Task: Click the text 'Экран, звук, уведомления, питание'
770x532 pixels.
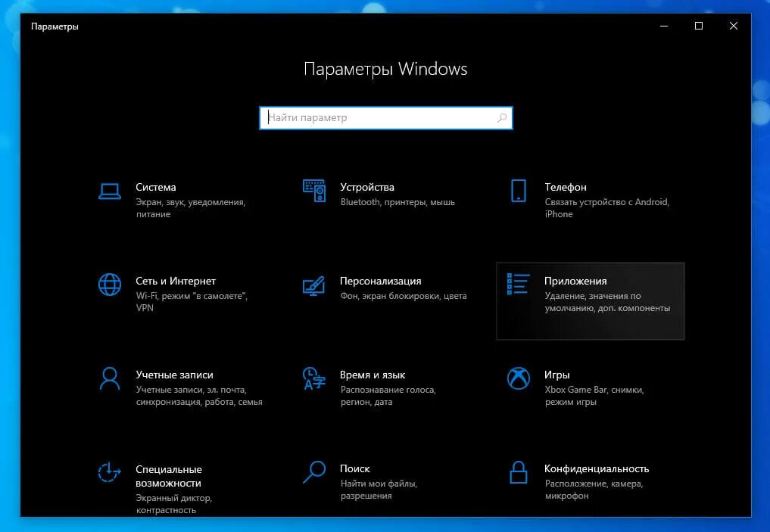Action: [191, 208]
